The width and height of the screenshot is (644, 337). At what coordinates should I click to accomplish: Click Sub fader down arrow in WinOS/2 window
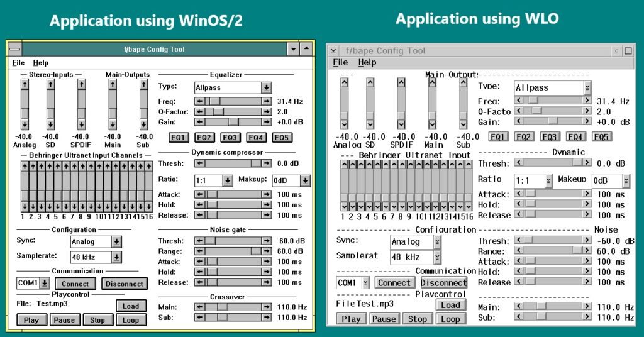144,124
